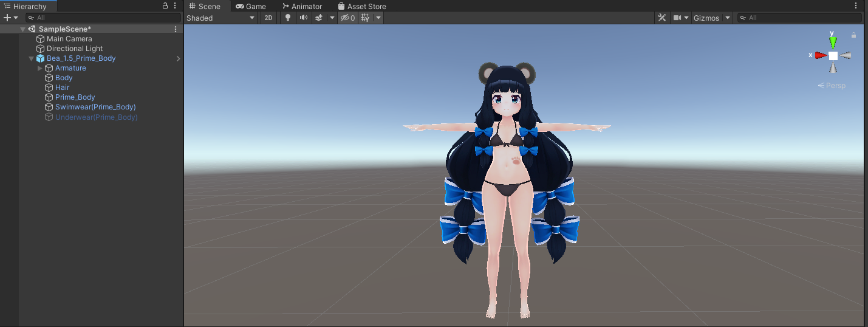Open the Gizmos dropdown arrow
The image size is (868, 327).
(x=727, y=18)
